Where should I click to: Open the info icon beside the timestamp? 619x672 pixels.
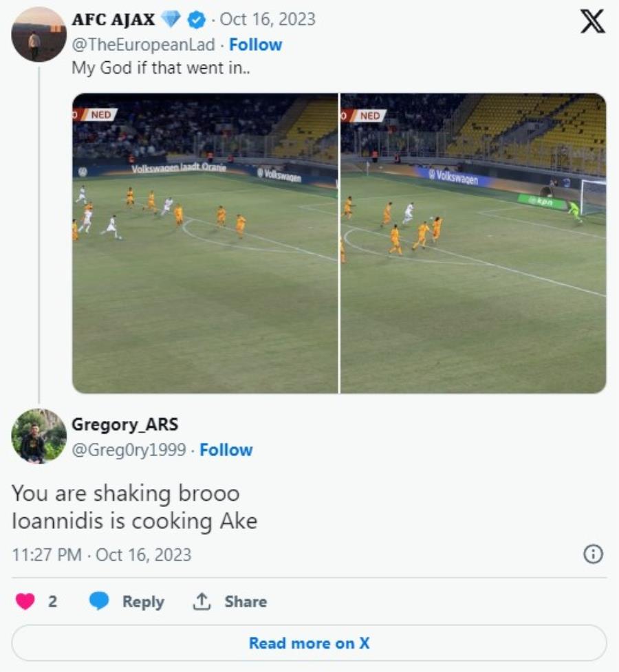pos(593,554)
